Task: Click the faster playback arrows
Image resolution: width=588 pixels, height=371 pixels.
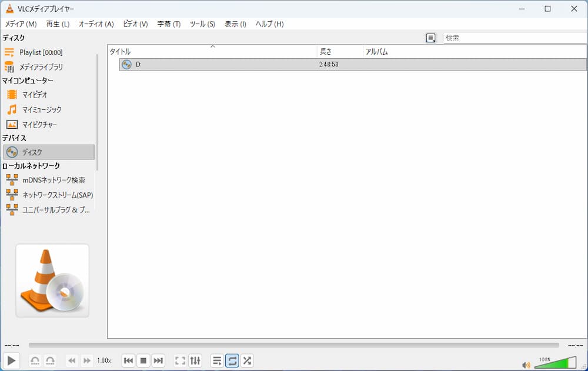Action: click(x=86, y=361)
